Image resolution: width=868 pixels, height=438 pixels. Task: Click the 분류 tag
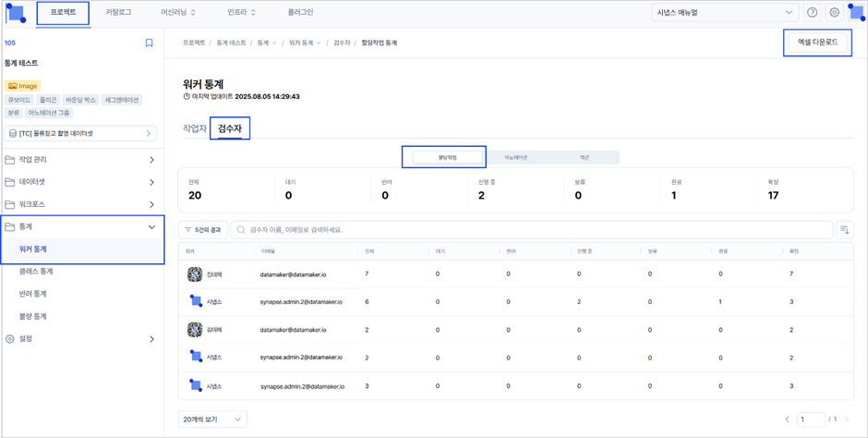[13, 113]
